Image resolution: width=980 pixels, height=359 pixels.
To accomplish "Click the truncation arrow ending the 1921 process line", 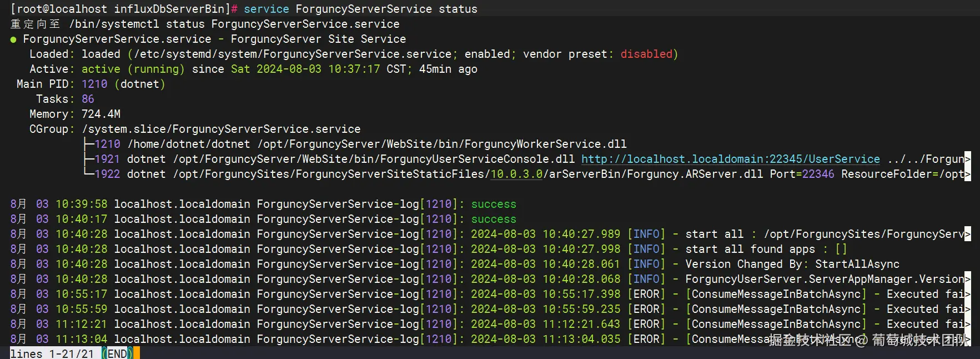I will pos(968,159).
